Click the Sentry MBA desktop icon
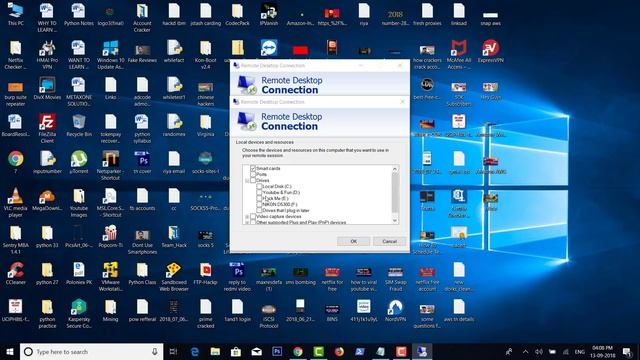This screenshot has width=640, height=360. [x=16, y=240]
